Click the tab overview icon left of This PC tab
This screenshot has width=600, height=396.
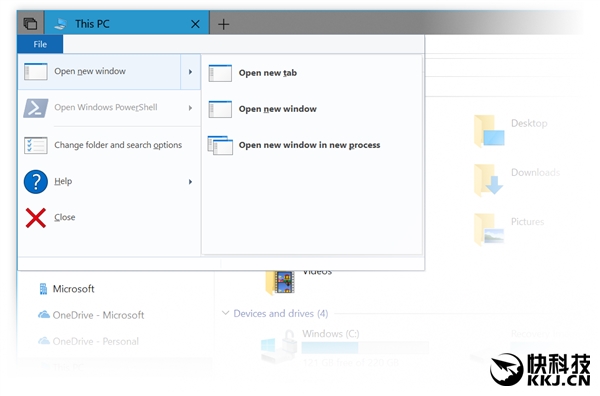pos(30,24)
